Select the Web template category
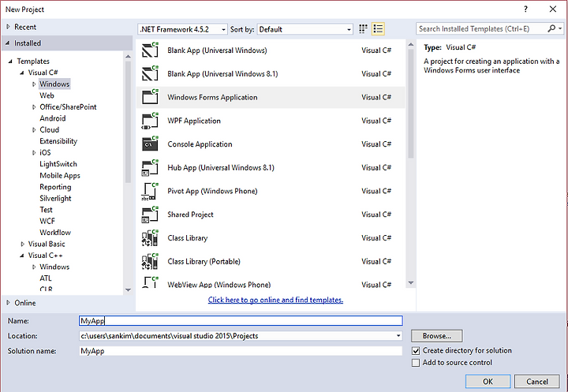The width and height of the screenshot is (568, 392). pyautogui.click(x=47, y=95)
